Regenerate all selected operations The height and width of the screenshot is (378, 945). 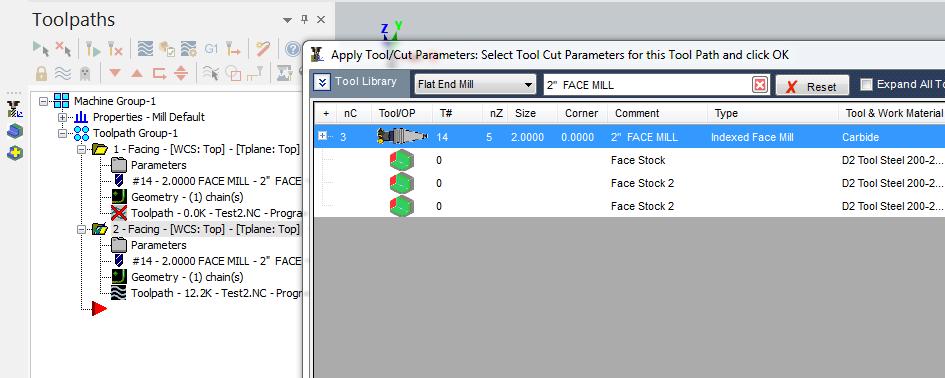(93, 48)
